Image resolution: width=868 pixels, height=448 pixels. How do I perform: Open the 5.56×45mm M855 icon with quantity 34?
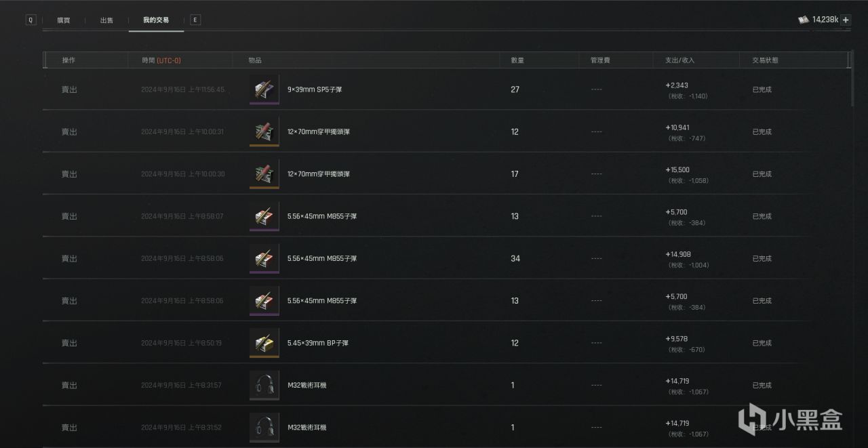264,258
